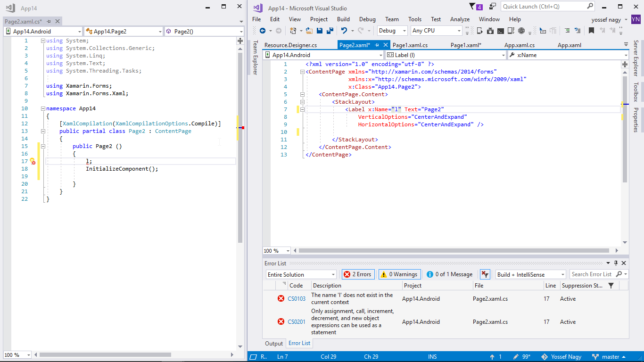Open the Label (l) element dropdown
The width and height of the screenshot is (644, 362).
pos(446,55)
